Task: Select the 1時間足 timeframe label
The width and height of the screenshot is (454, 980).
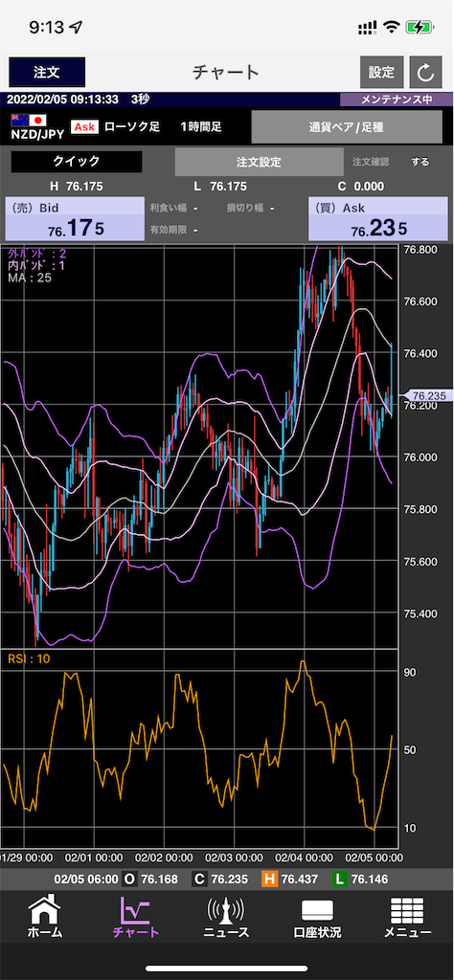Action: (x=201, y=127)
